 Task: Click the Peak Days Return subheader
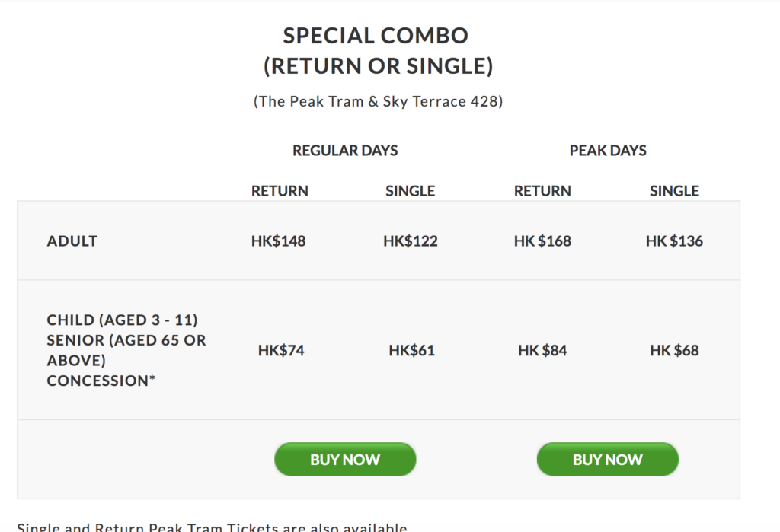(x=542, y=191)
